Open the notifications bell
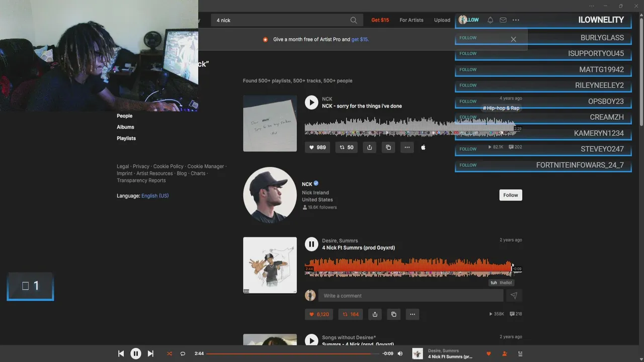The width and height of the screenshot is (644, 362). 490,20
